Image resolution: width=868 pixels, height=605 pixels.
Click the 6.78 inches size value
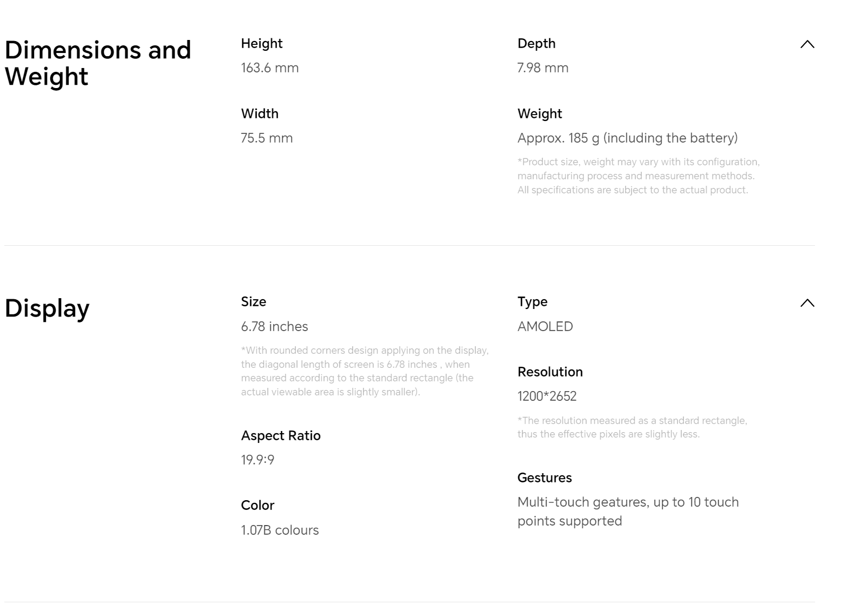point(274,327)
